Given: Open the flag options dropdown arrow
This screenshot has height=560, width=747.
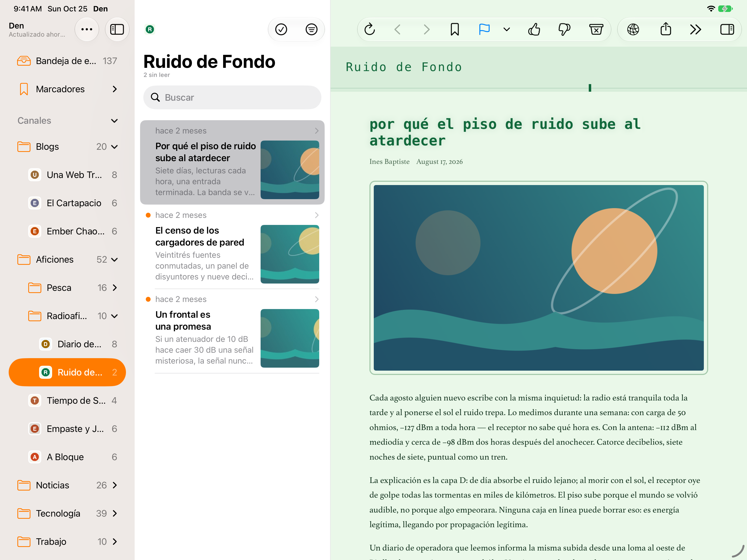Looking at the screenshot, I should pyautogui.click(x=507, y=29).
